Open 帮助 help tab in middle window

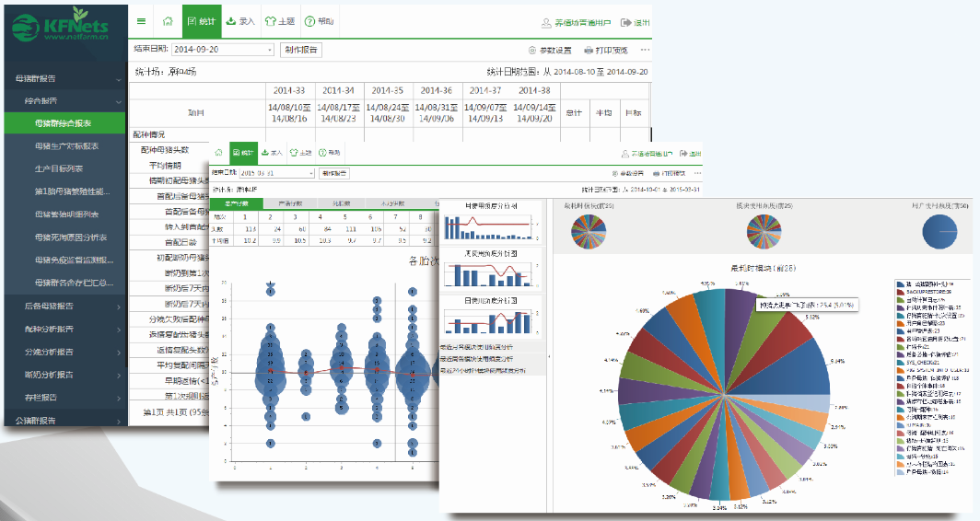pos(330,153)
